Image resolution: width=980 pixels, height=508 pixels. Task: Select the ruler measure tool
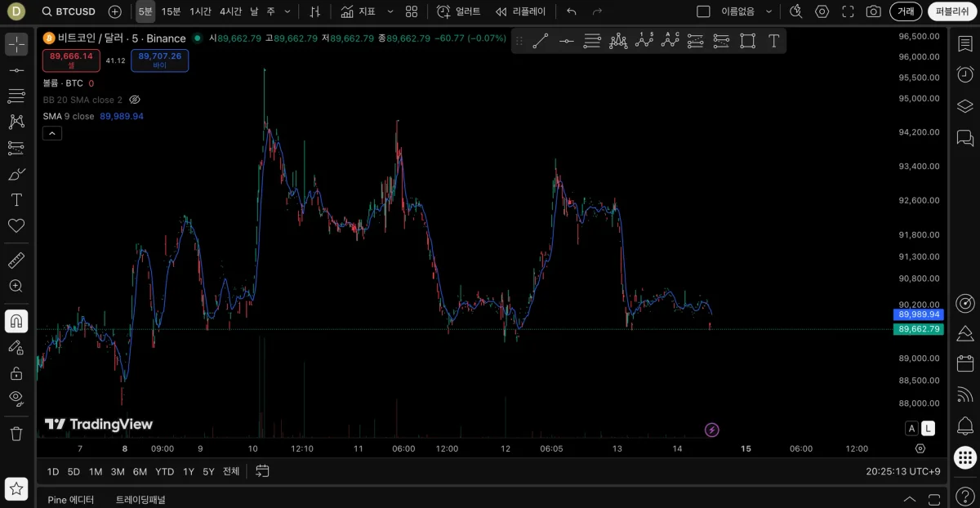(16, 261)
